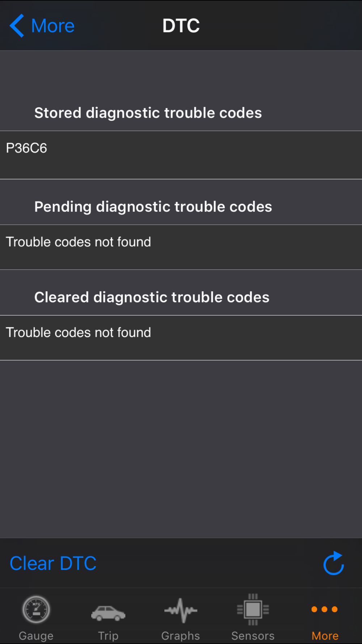Screen dimensions: 362x644
Task: Select the row under Pending trouble codes
Action: [x=181, y=247]
